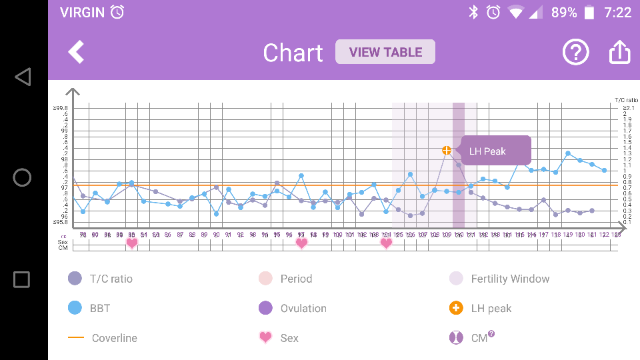Open the VIEW TABLE button
The width and height of the screenshot is (640, 360).
(x=385, y=52)
